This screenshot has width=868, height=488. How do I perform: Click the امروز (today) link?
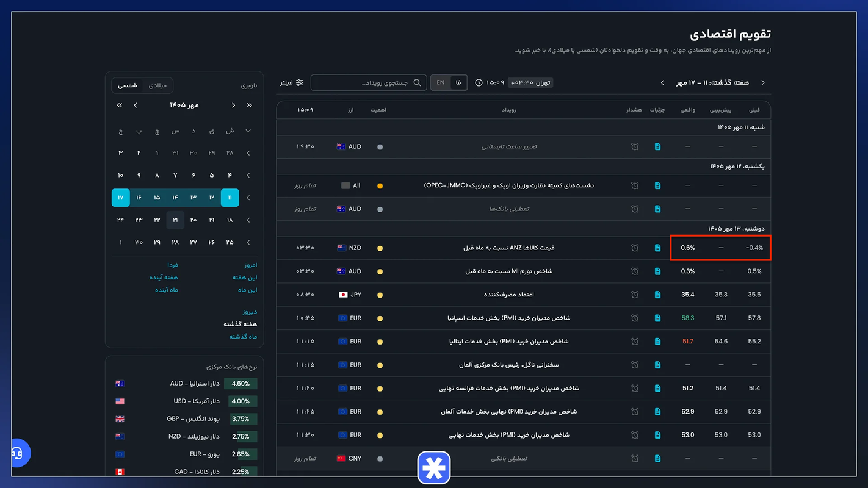click(248, 265)
